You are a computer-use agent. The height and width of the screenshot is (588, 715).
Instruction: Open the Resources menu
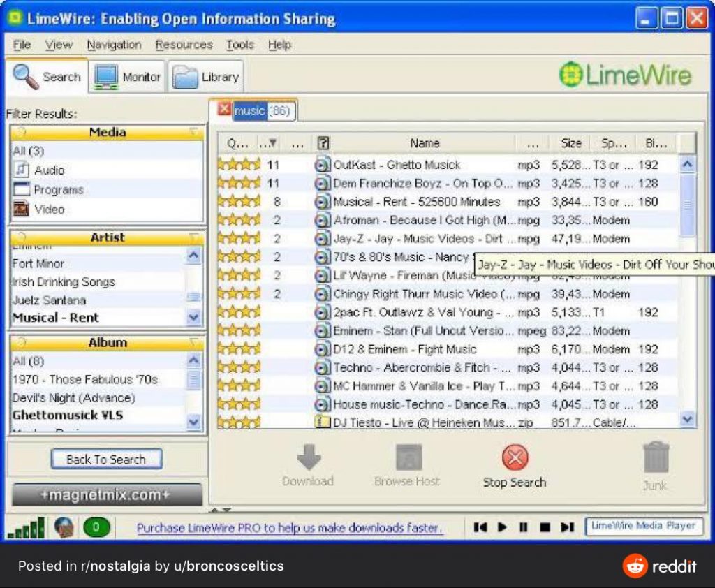(184, 45)
